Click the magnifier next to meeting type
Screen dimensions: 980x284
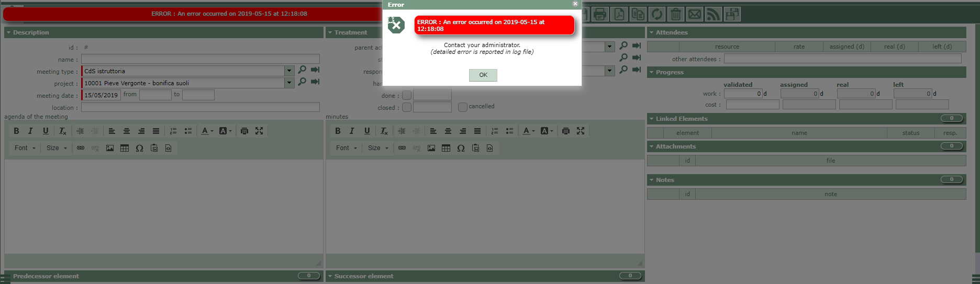(302, 70)
